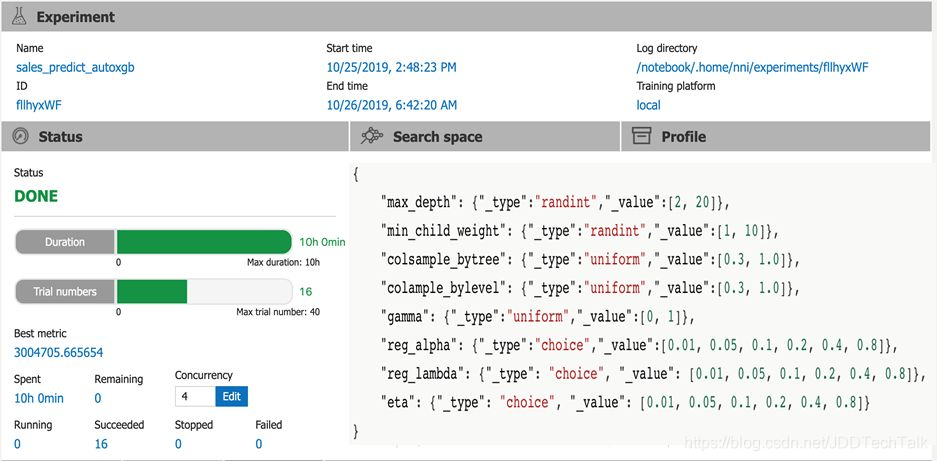Viewport: 937px width, 461px height.
Task: Click the Status section header title
Action: point(60,136)
